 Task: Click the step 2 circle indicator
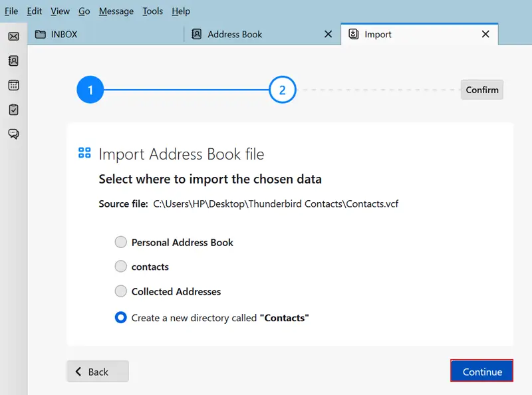tap(282, 90)
